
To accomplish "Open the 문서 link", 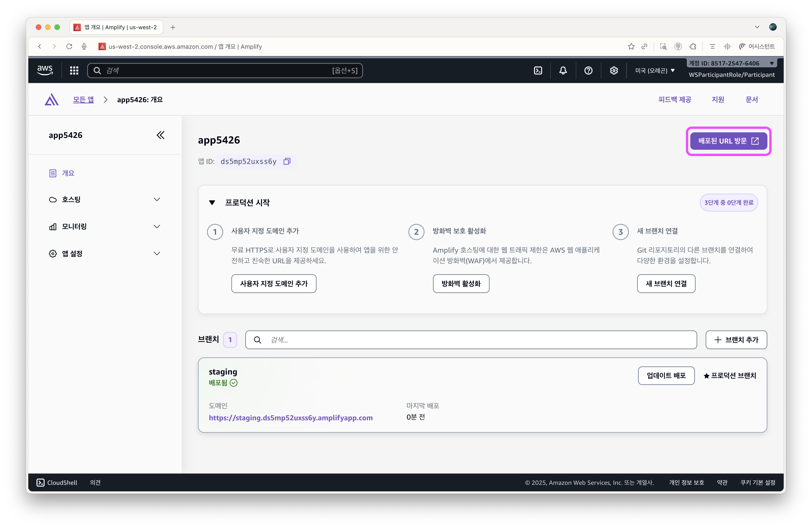I will (x=752, y=100).
